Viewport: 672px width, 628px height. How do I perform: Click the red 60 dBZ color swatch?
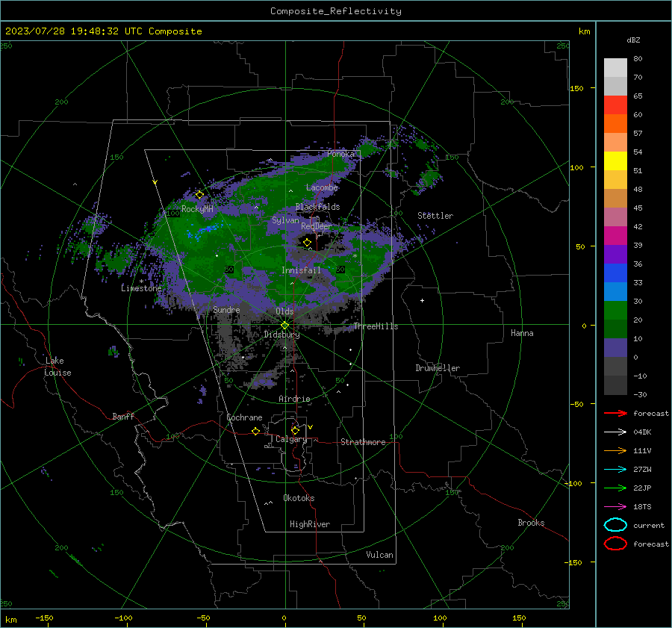(x=615, y=105)
